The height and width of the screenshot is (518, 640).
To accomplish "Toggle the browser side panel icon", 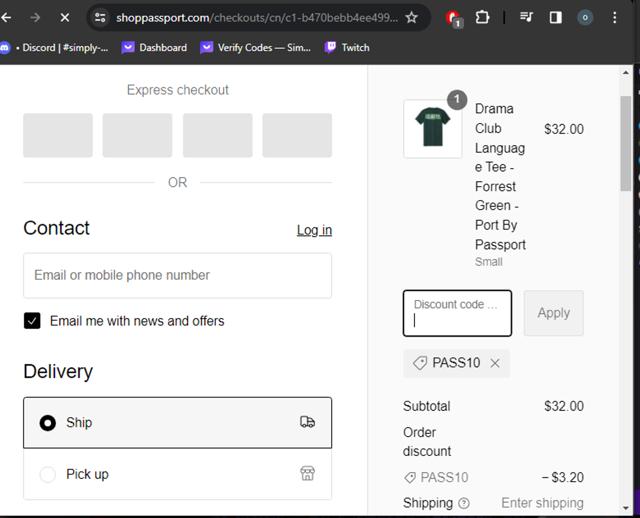I will click(x=556, y=18).
